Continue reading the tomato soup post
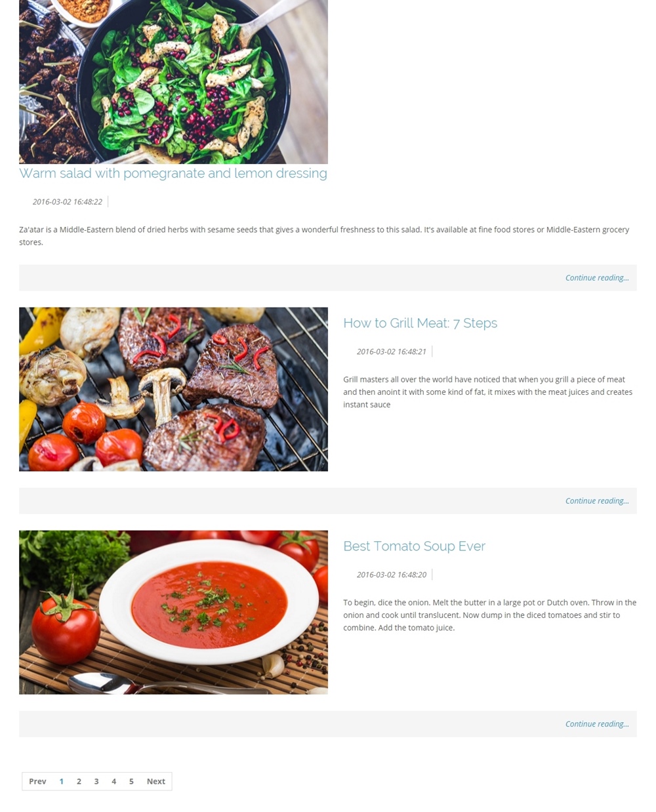The image size is (656, 812). coord(597,723)
